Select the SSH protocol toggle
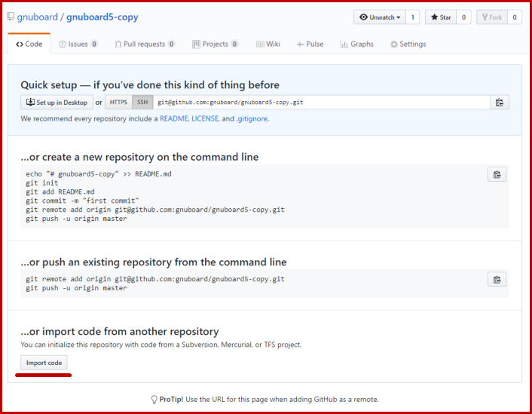 142,103
